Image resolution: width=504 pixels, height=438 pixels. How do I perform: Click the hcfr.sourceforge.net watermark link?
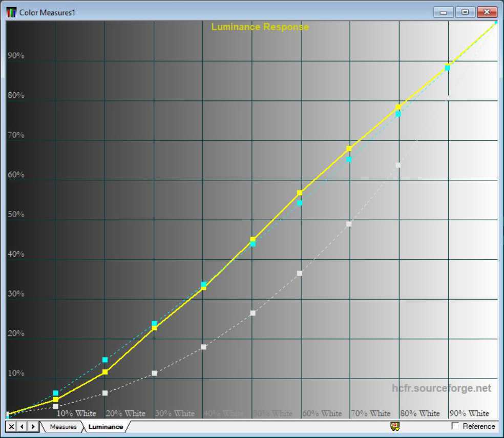(441, 388)
